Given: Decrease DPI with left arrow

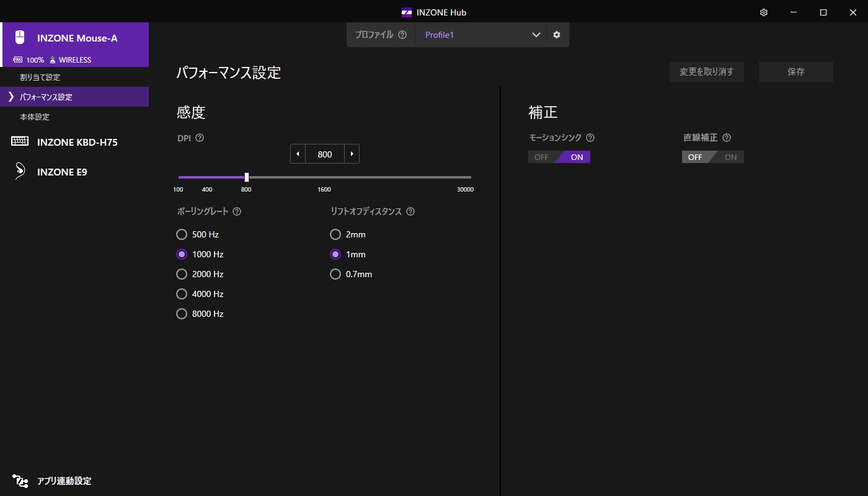Looking at the screenshot, I should (298, 154).
